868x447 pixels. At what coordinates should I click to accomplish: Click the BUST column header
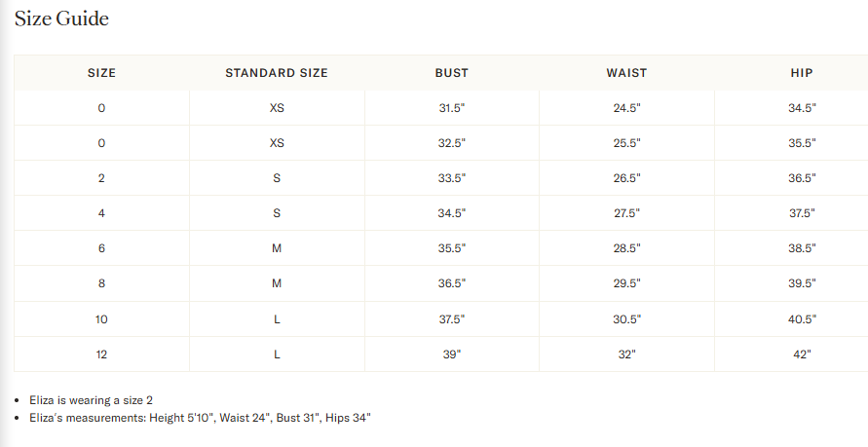pos(451,73)
